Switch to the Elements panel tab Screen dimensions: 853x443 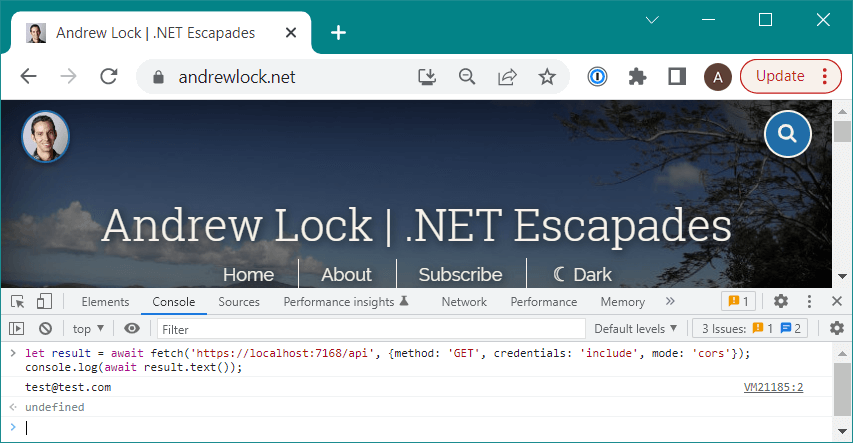pos(106,302)
